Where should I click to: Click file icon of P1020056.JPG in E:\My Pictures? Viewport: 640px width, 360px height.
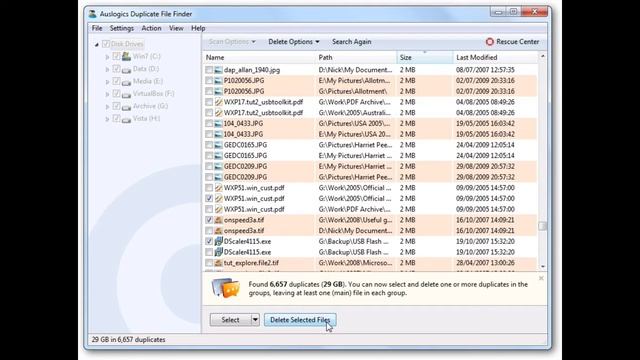coord(218,80)
